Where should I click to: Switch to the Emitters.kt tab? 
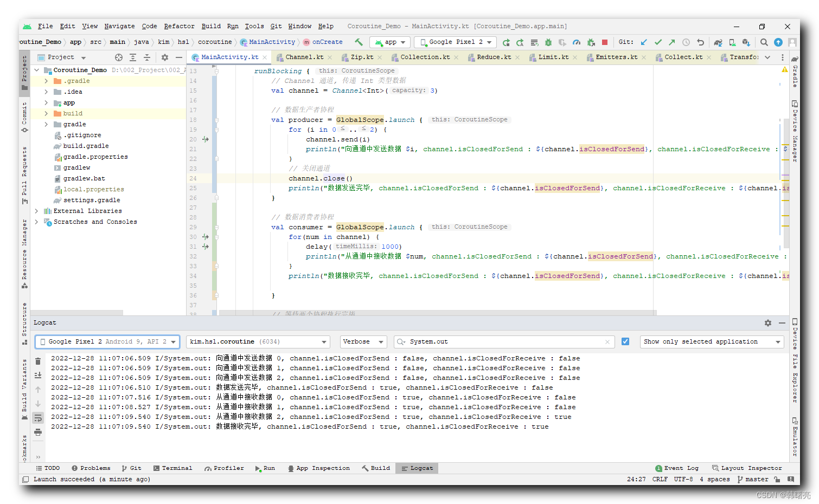click(x=616, y=57)
